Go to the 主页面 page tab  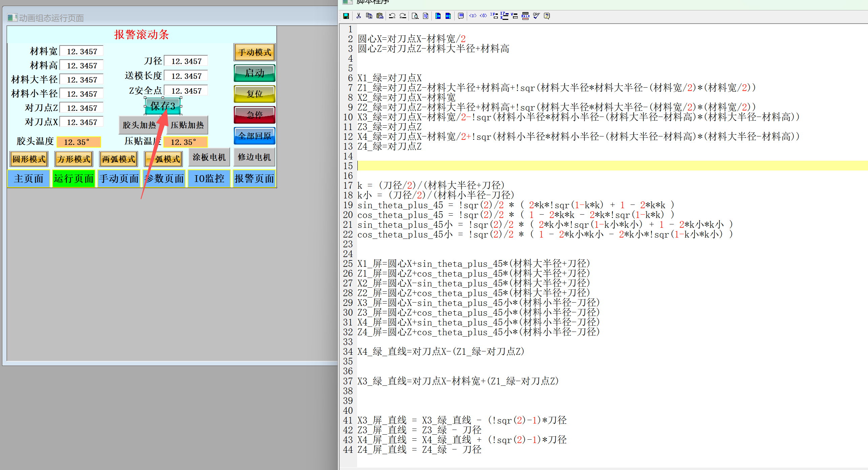tap(29, 178)
